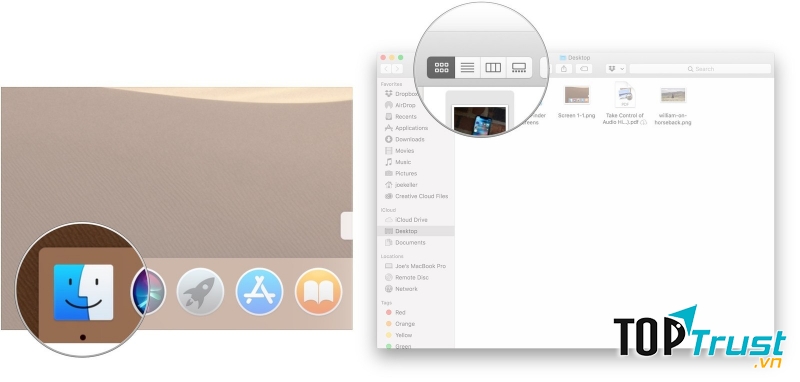Open Movies in the sidebar
Screen dimensions: 800x382
pyautogui.click(x=399, y=150)
